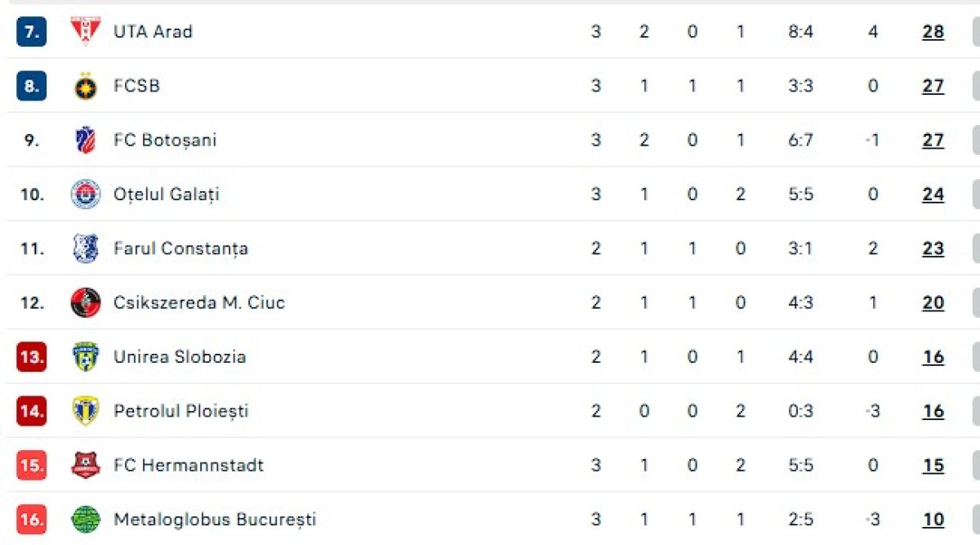
Task: Click Oțelul Galați's 24 points total
Action: tap(933, 194)
